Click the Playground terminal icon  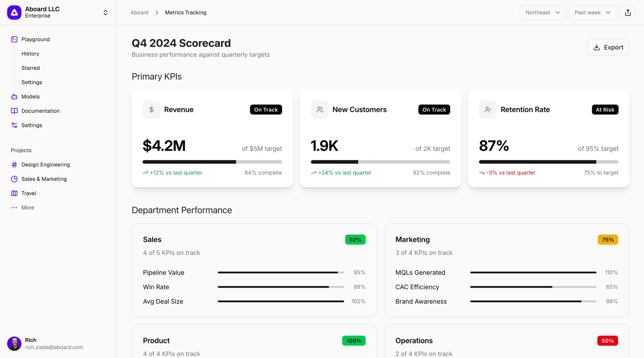click(x=14, y=39)
